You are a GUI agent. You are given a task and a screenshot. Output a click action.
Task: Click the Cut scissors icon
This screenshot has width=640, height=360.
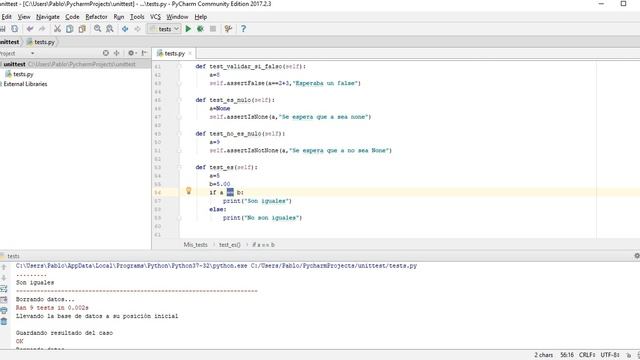tap(58, 29)
